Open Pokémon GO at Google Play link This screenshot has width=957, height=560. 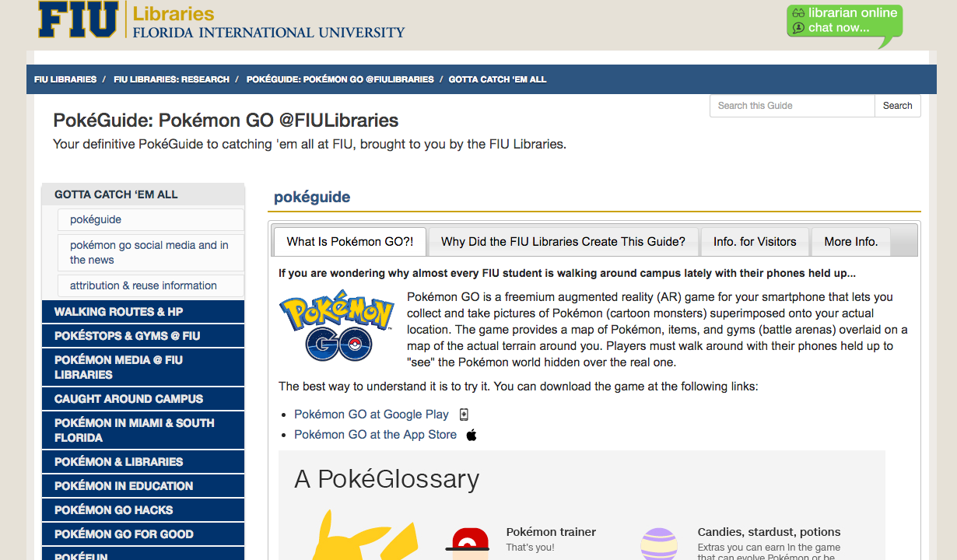371,415
